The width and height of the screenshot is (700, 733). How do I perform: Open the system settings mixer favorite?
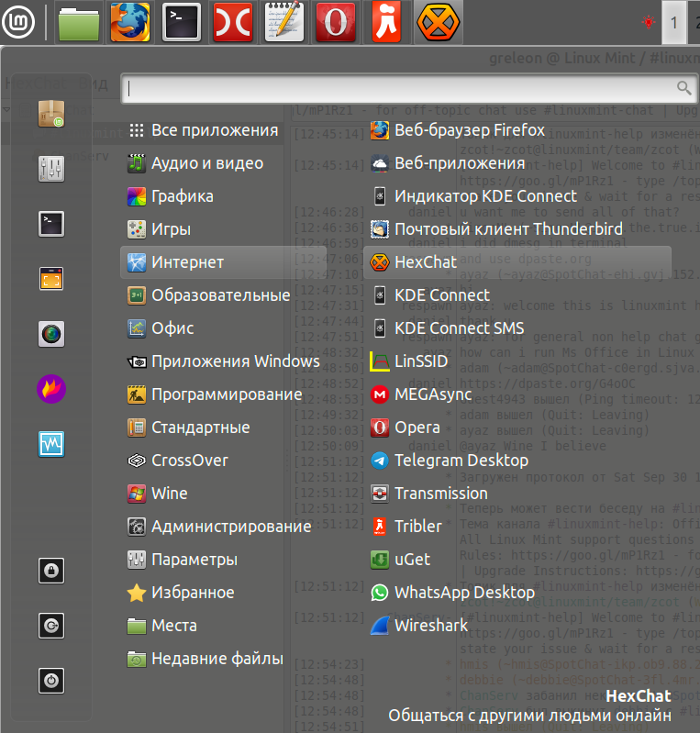[51, 169]
